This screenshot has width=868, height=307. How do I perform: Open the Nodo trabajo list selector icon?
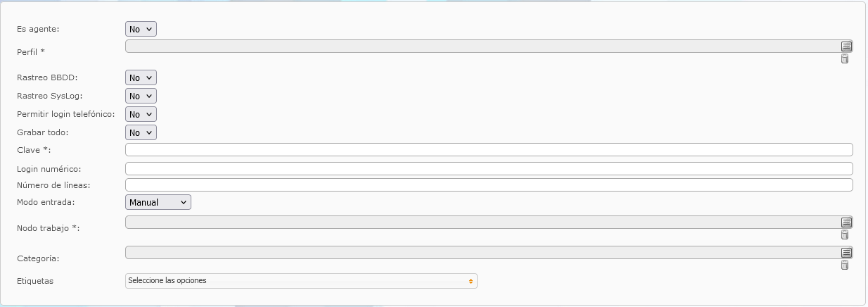tap(846, 223)
